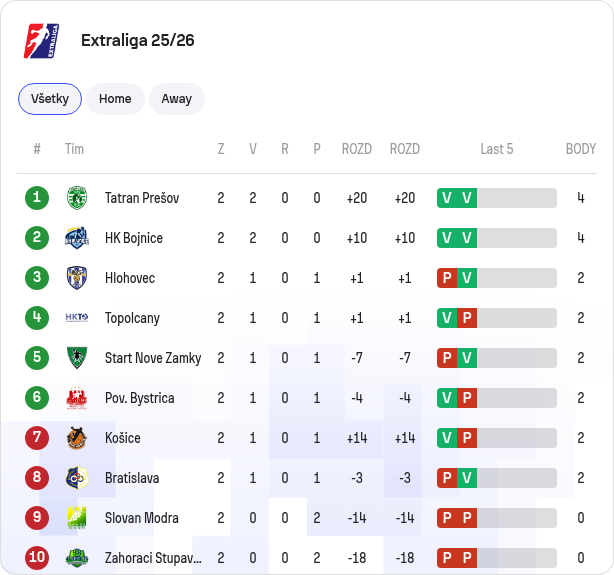Open Tatran Prešov team crest
Screen dimensions: 614x575
coord(77,198)
